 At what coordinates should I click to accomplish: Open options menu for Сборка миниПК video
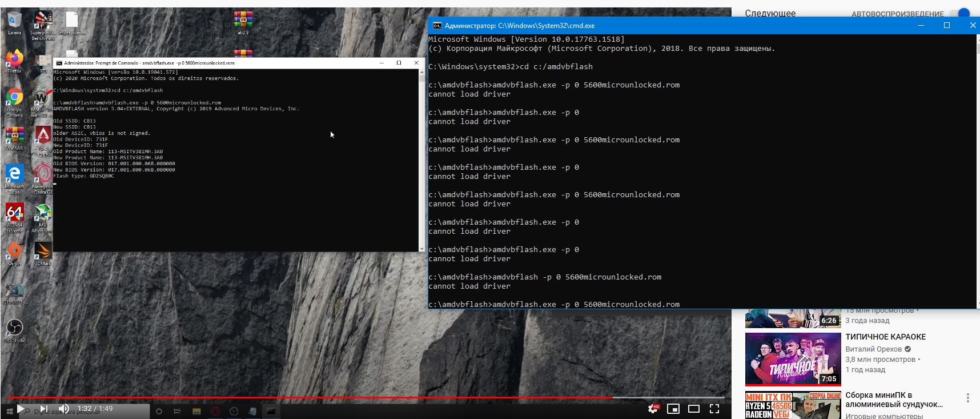coord(967,397)
